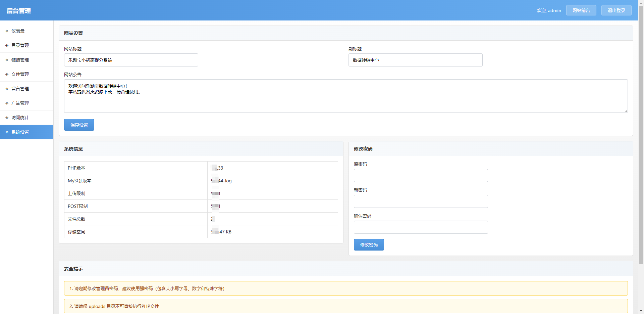Click the diamond icon beside 文件管理
Image resolution: width=644 pixels, height=314 pixels.
point(7,74)
